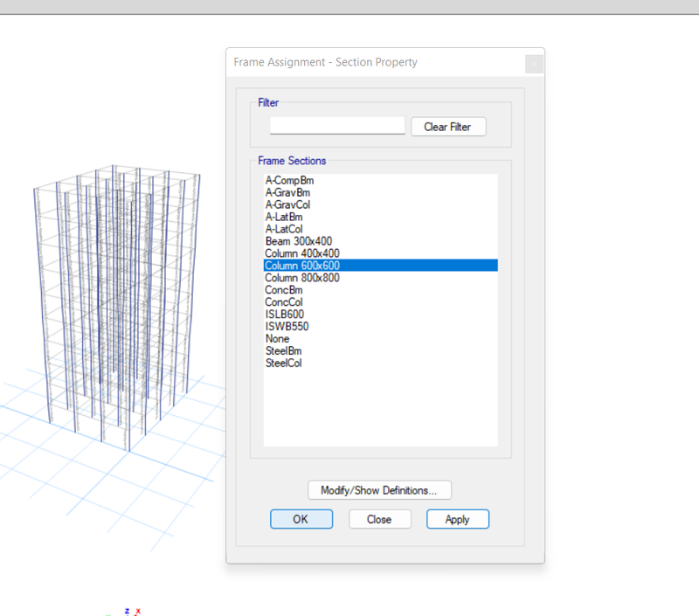Close the Frame Assignment dialog window
Screen dimensions: 699x616
[534, 64]
